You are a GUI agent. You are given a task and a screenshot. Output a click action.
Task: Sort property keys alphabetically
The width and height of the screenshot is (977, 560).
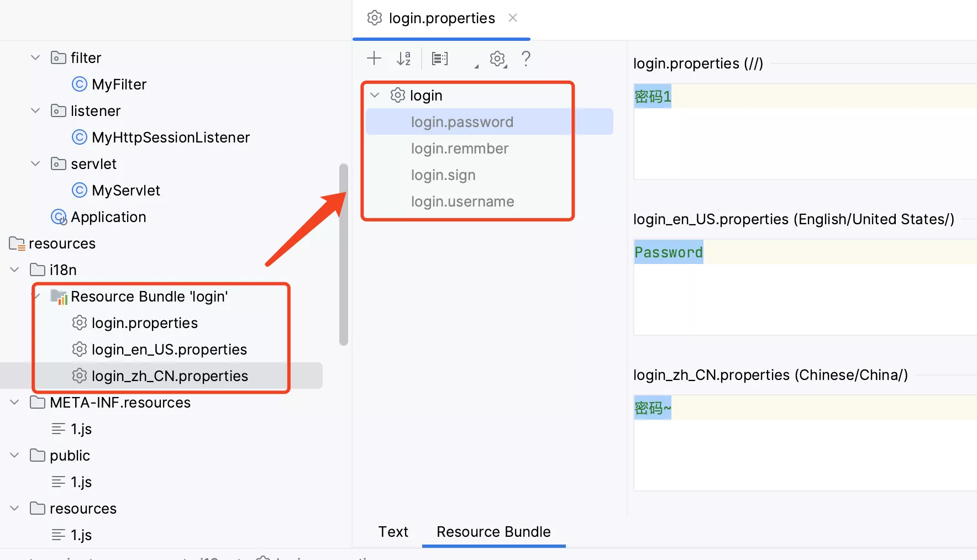pyautogui.click(x=404, y=58)
